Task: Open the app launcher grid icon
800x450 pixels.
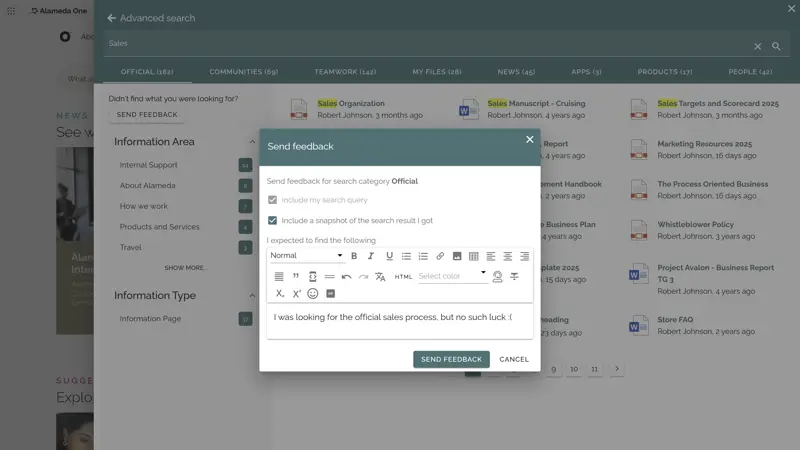Action: (x=11, y=11)
